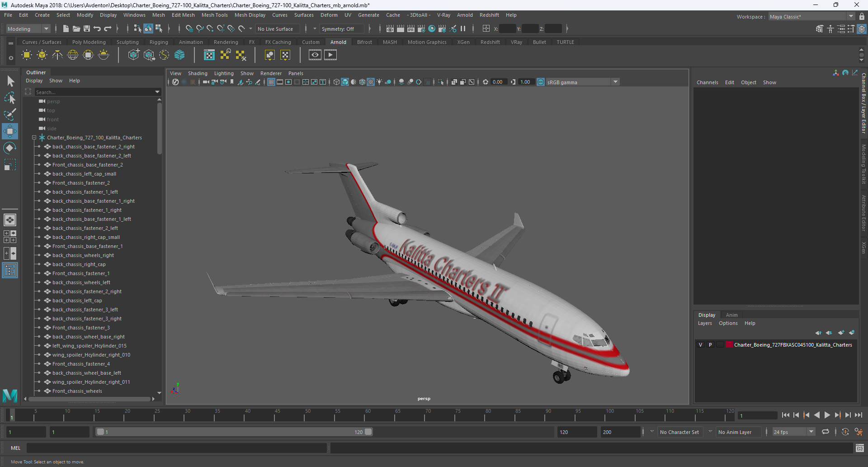This screenshot has width=868, height=467.
Task: Open the Workspace Maya Classic dropdown
Action: point(811,16)
